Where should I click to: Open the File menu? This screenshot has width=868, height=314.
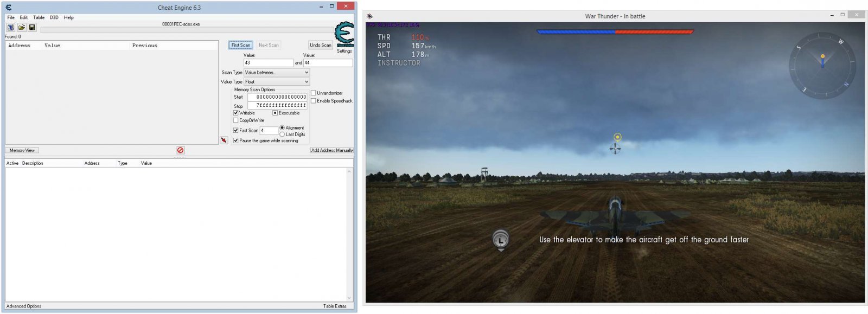click(x=11, y=17)
